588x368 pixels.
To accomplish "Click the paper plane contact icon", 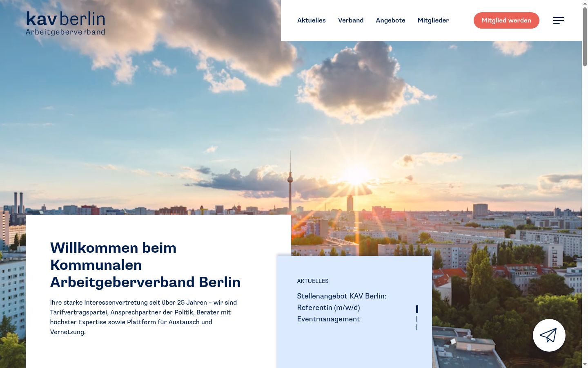I will (549, 335).
